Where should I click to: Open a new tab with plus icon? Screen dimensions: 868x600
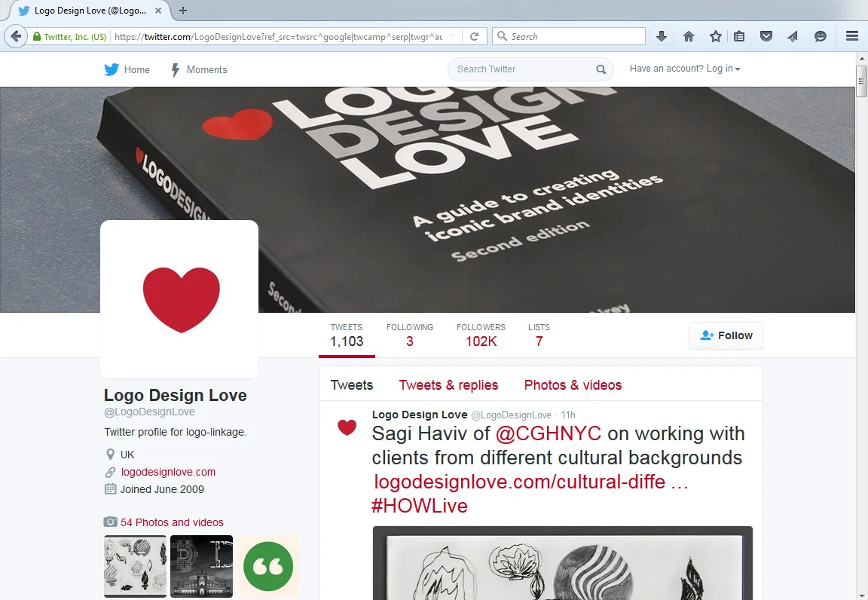coord(182,11)
